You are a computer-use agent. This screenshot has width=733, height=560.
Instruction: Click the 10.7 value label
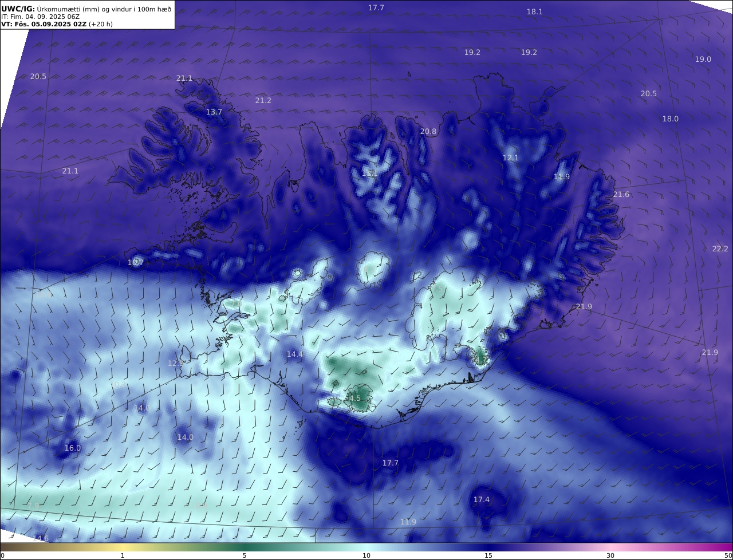(135, 263)
